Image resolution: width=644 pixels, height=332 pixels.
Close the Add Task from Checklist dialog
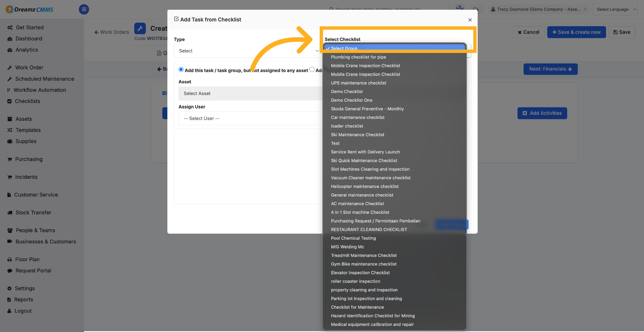470,20
